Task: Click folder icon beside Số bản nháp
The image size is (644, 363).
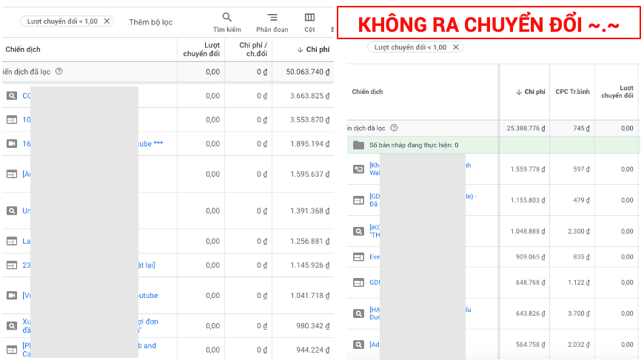Action: 358,145
